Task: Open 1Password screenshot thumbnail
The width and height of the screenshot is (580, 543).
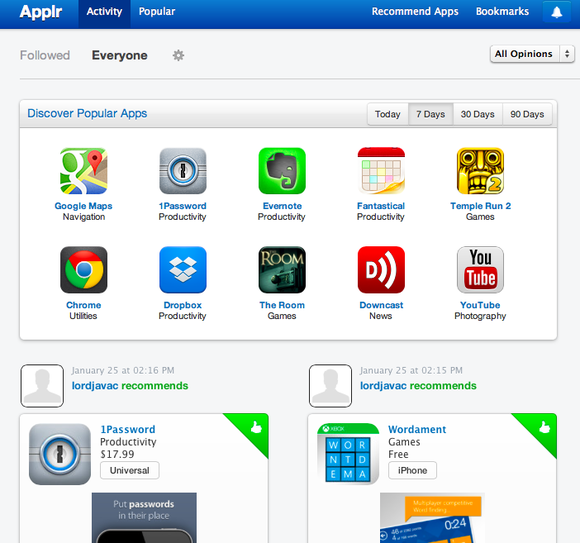Action: click(144, 518)
